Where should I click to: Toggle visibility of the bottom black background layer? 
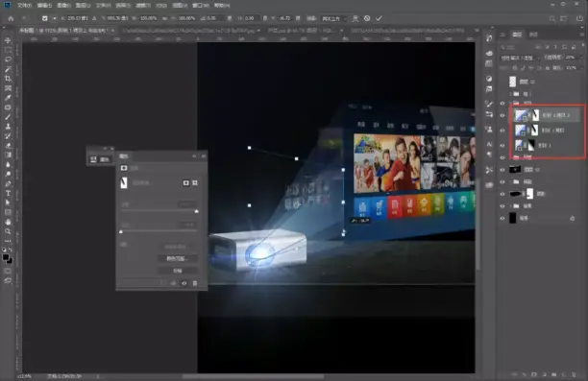coord(502,218)
